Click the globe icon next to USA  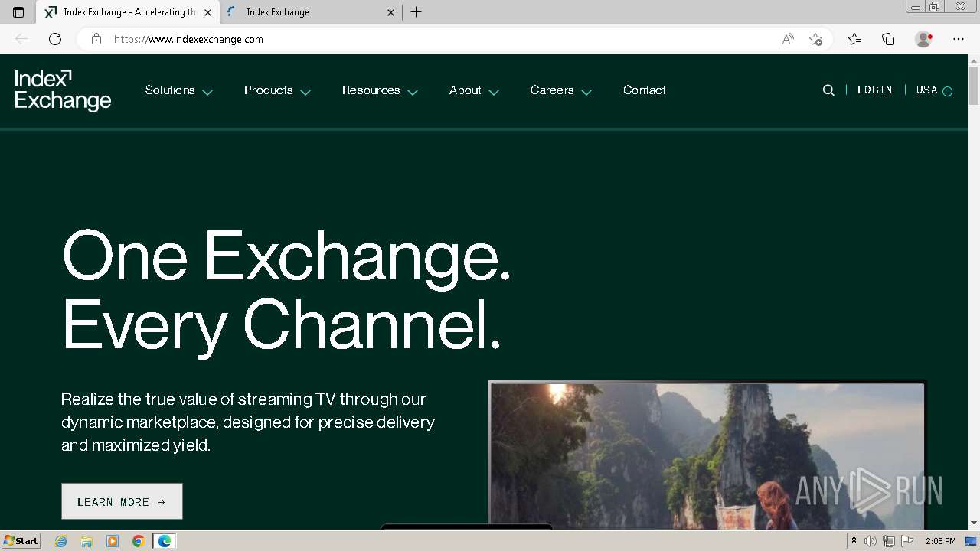(x=947, y=91)
